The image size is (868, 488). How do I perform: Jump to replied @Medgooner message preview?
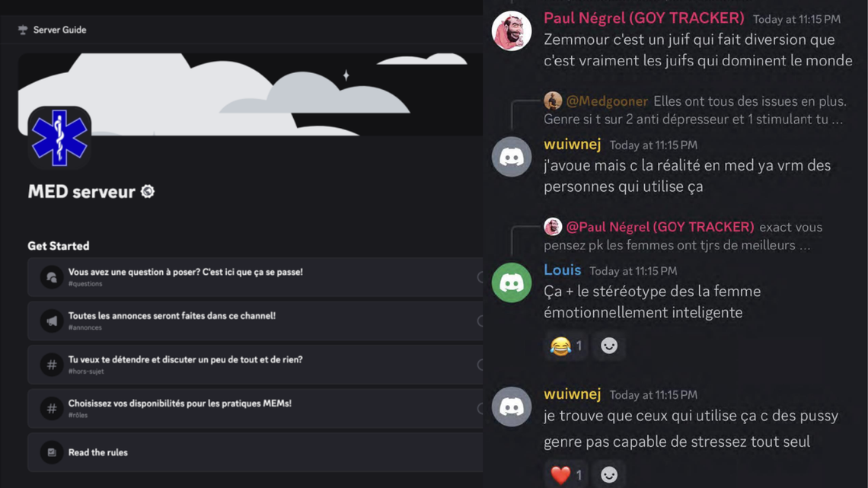[694, 110]
